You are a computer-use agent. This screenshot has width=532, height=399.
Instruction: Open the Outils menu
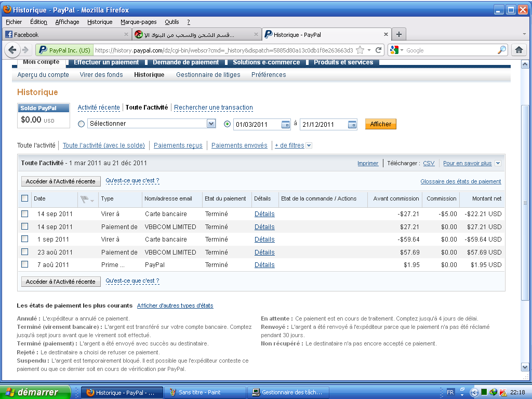pos(171,22)
